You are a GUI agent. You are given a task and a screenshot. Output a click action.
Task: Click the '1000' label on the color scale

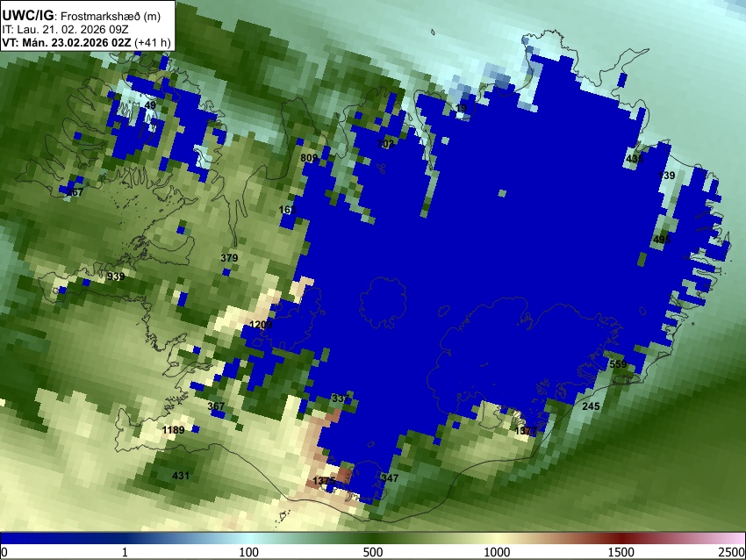[497, 552]
